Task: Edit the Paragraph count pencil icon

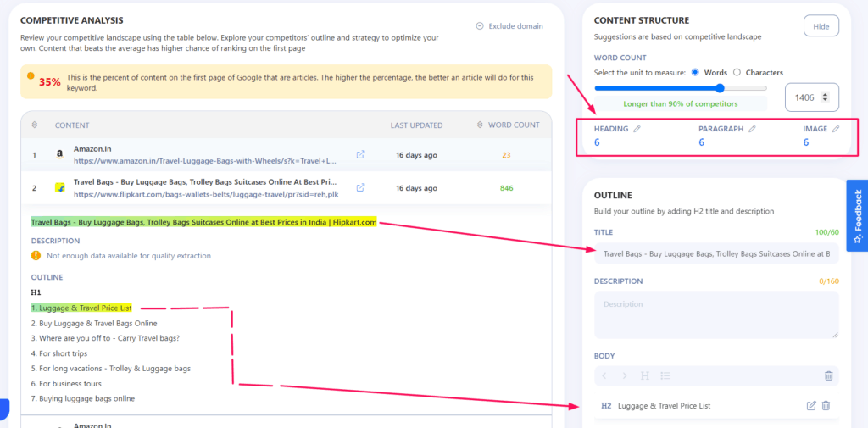Action: (752, 129)
